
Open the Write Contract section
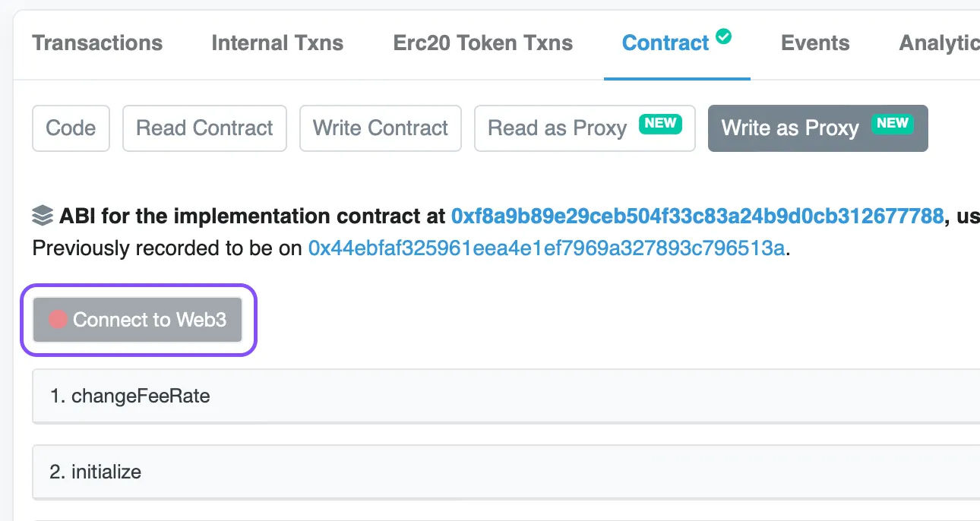pyautogui.click(x=381, y=128)
